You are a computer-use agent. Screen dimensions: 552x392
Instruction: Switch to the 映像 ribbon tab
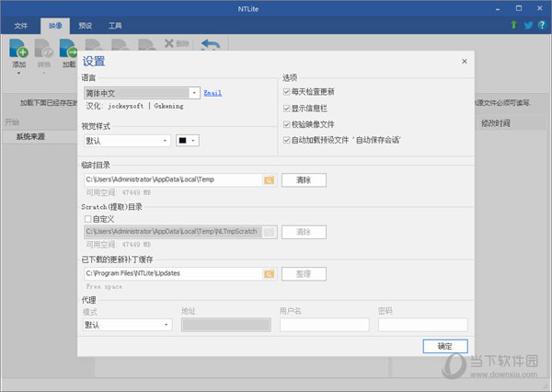point(55,26)
